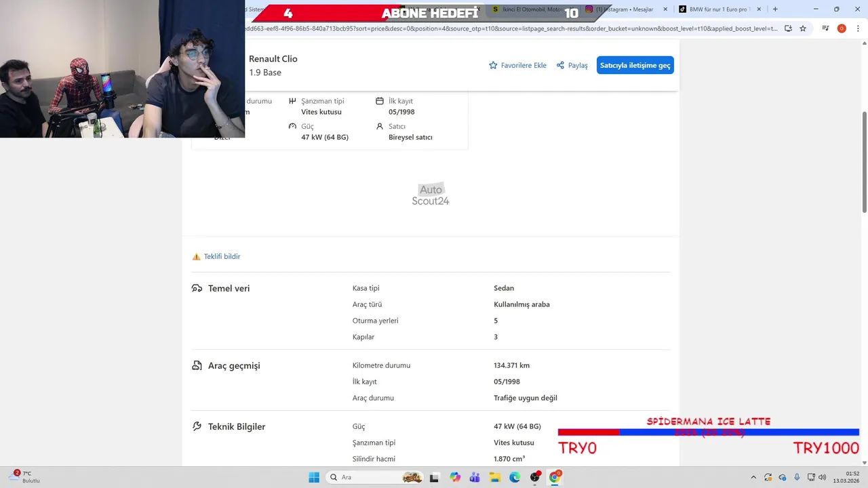Screen dimensions: 868x488
Task: Click the taskbar Ara search box
Action: (x=374, y=477)
